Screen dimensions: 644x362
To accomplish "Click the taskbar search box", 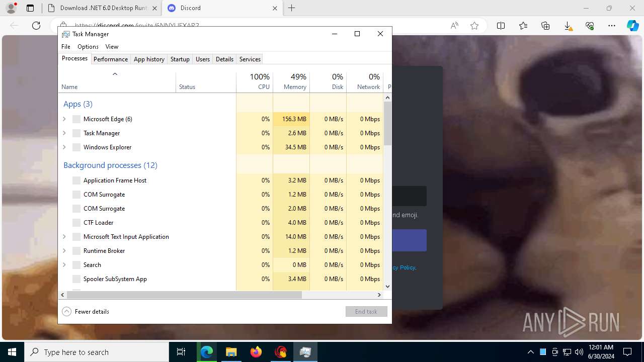I will [x=97, y=352].
